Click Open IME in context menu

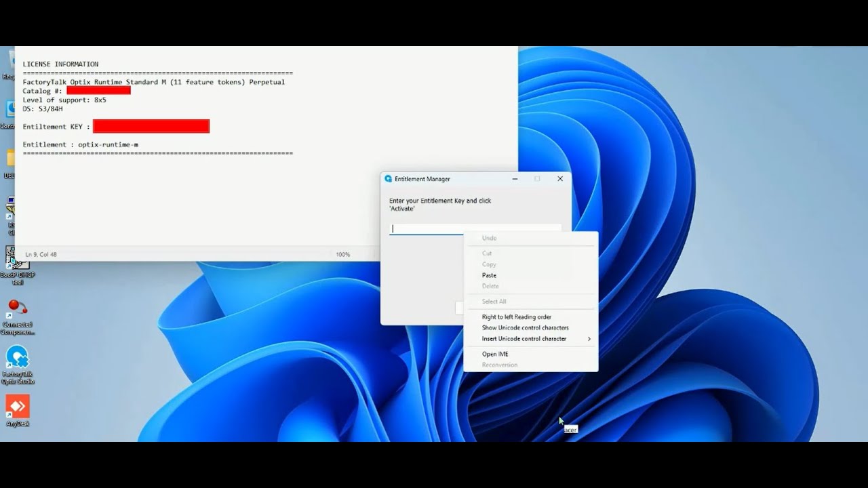point(494,354)
